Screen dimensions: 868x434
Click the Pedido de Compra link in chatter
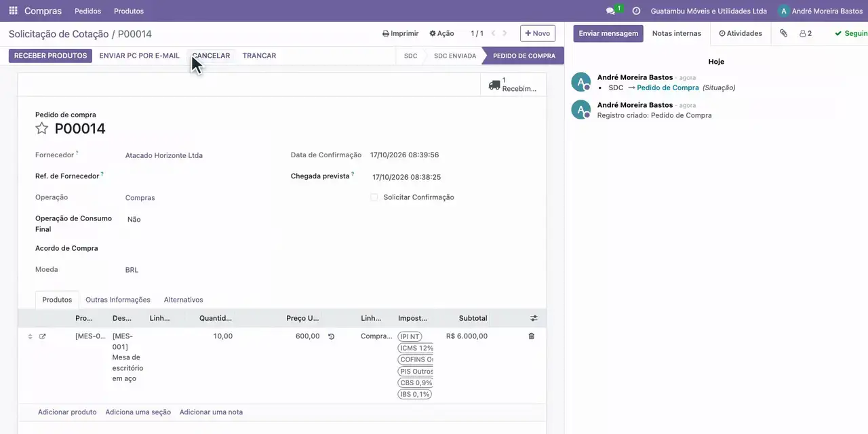[668, 87]
